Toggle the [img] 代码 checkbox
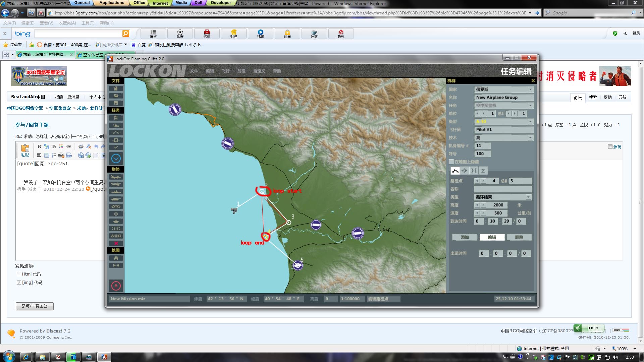 [x=19, y=283]
